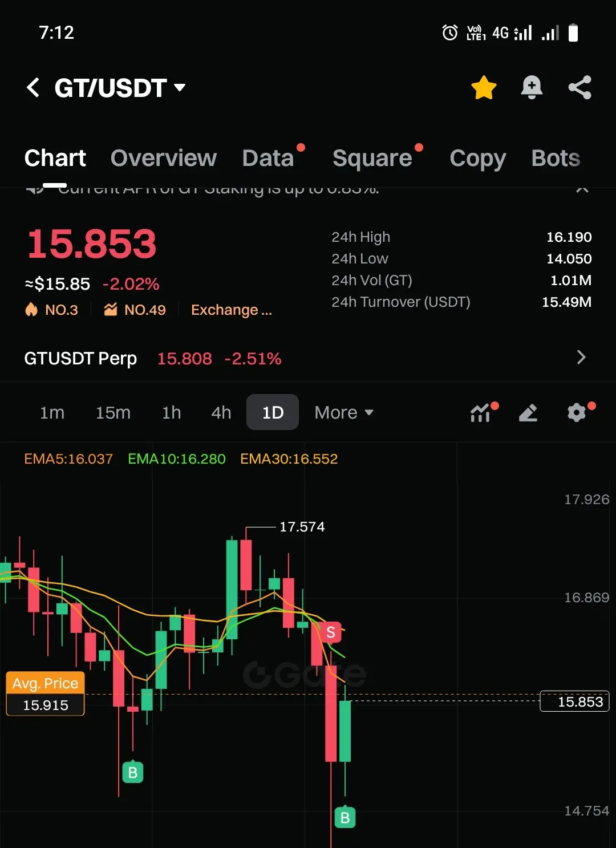
Task: Switch to the Overview tab
Action: [x=164, y=158]
